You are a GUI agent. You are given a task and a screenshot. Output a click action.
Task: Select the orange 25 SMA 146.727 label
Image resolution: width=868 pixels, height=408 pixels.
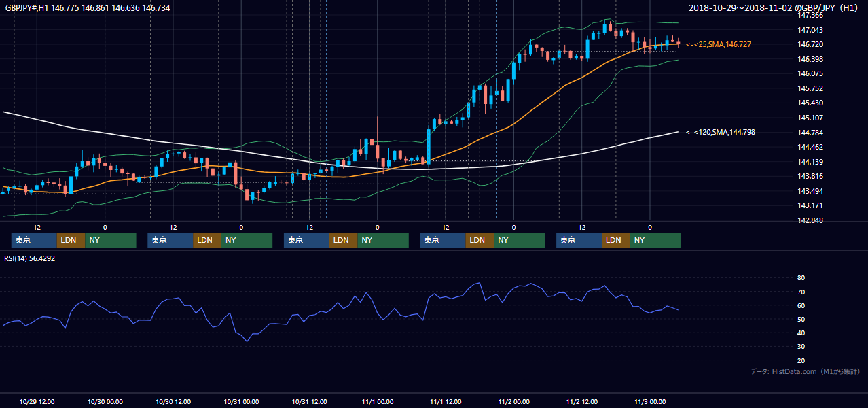(x=719, y=44)
